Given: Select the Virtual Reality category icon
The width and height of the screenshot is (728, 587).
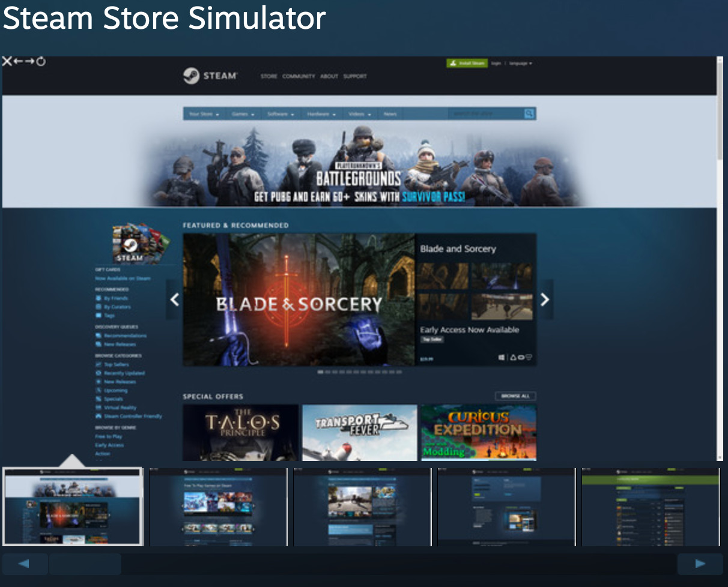Looking at the screenshot, I should (x=99, y=407).
